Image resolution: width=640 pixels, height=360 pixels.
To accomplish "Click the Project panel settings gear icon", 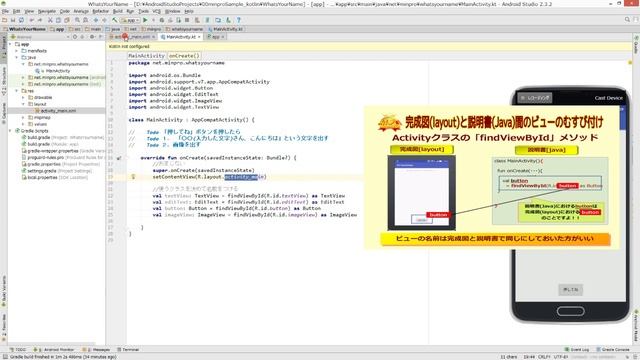I will pos(92,37).
